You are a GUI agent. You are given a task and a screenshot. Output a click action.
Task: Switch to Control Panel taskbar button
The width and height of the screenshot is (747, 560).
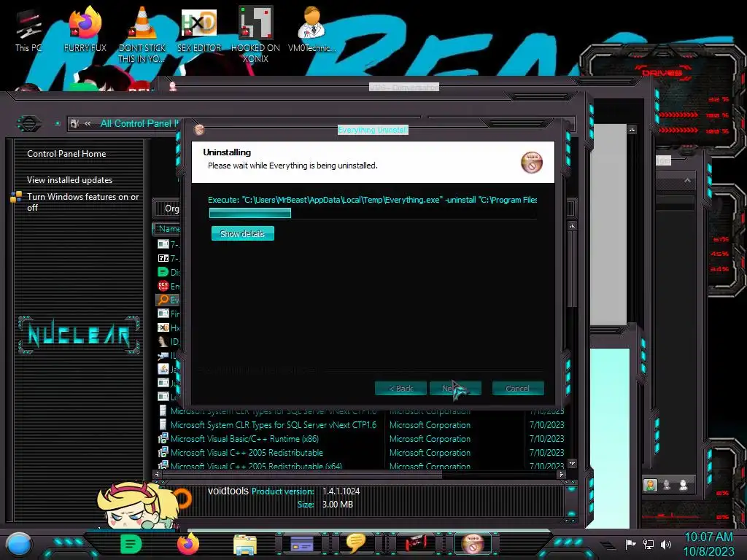pyautogui.click(x=301, y=544)
